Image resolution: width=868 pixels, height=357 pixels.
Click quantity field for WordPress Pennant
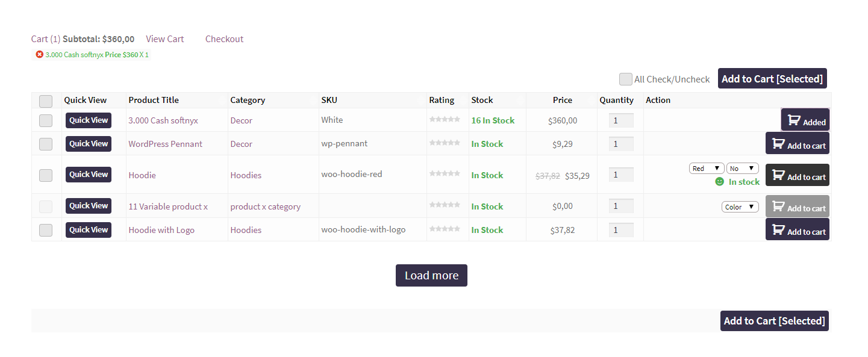[x=620, y=144]
